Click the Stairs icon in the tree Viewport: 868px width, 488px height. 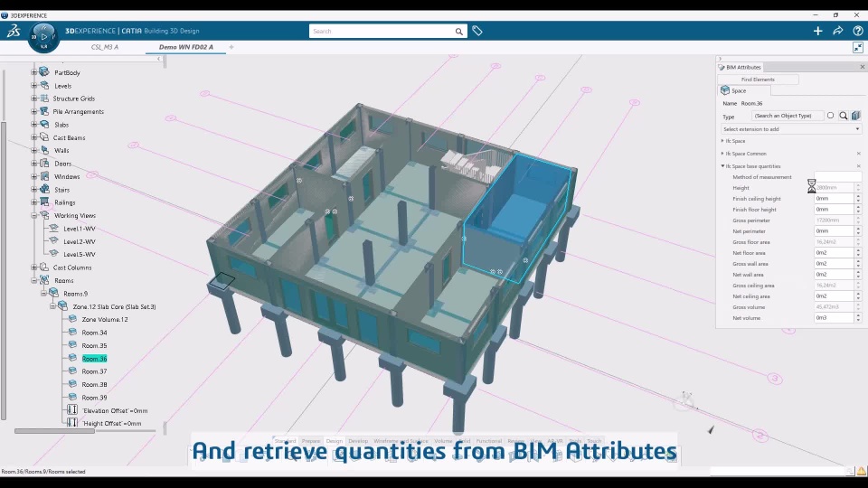tap(44, 189)
